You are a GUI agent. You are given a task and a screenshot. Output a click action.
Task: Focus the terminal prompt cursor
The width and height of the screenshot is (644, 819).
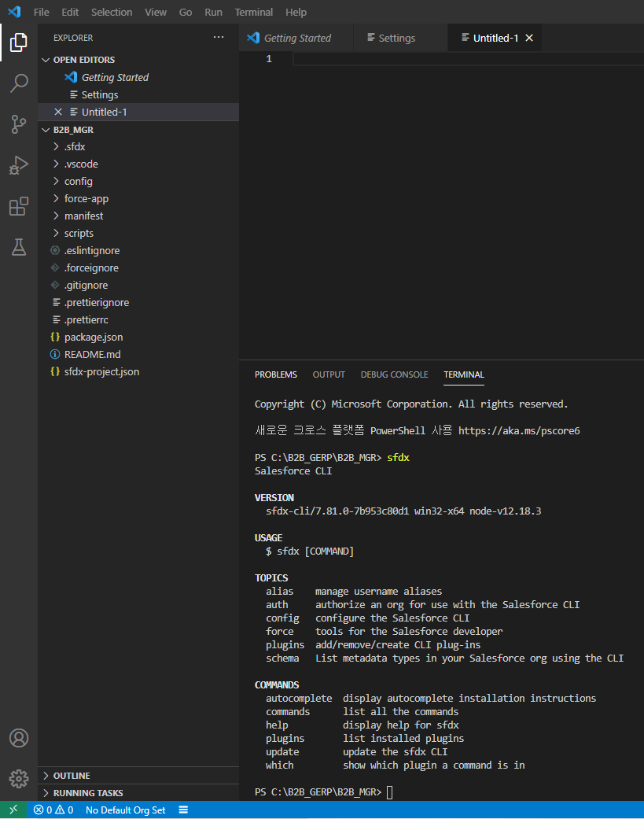pos(389,791)
